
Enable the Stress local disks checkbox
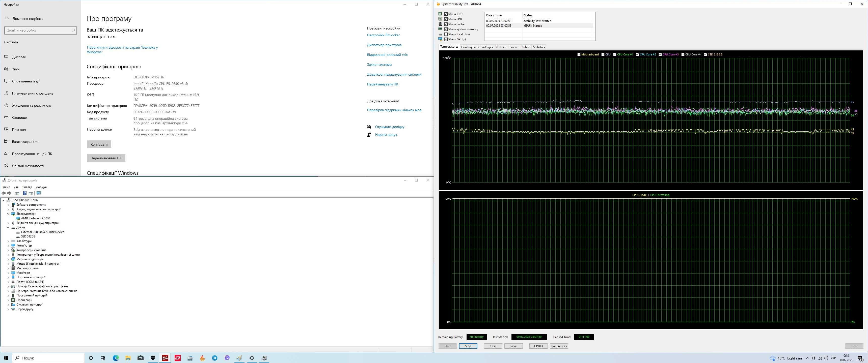(446, 34)
